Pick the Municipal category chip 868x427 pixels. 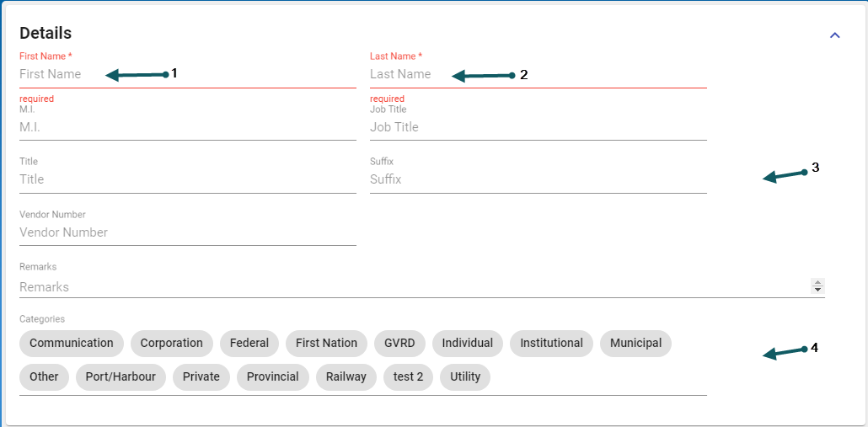coord(635,344)
